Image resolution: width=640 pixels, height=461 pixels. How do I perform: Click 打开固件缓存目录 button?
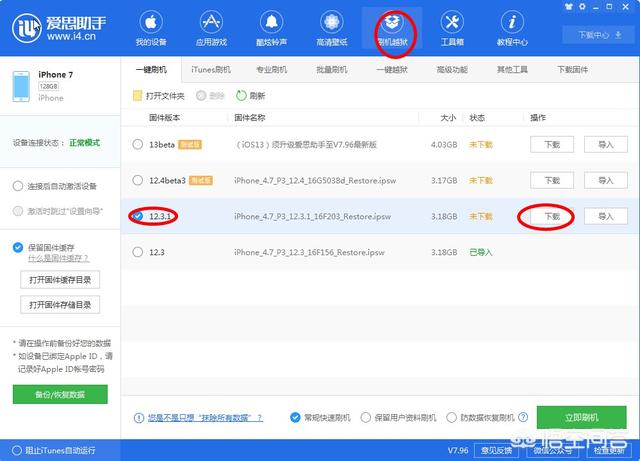point(60,280)
